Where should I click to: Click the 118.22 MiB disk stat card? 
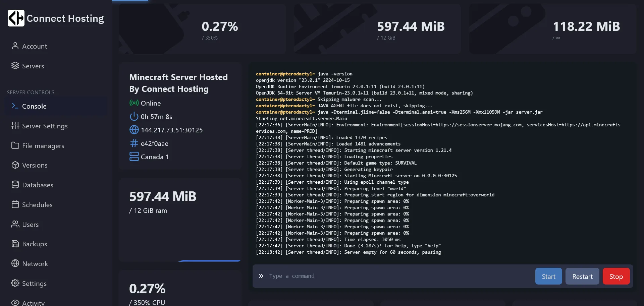point(553,29)
